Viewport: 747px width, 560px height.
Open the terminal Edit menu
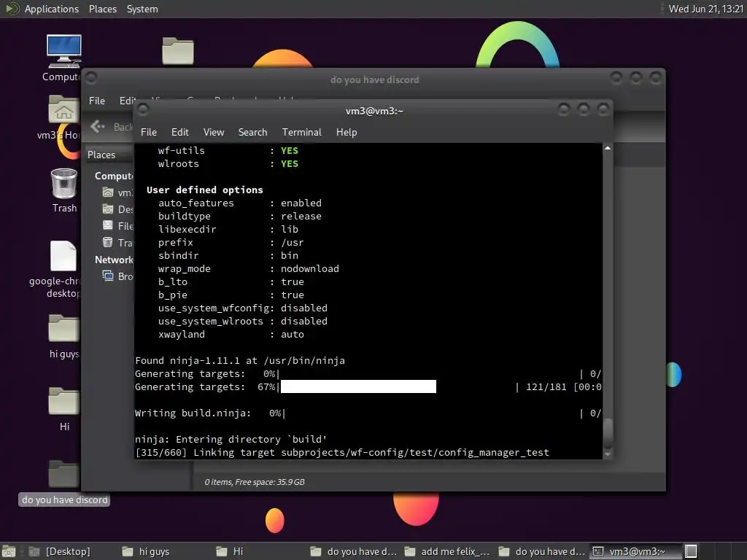[179, 132]
